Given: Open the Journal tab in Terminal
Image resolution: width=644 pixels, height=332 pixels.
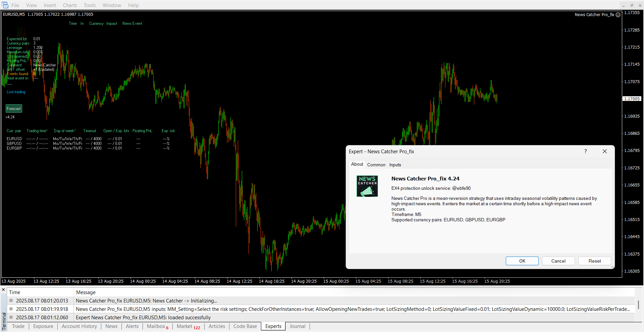Looking at the screenshot, I should point(297,326).
